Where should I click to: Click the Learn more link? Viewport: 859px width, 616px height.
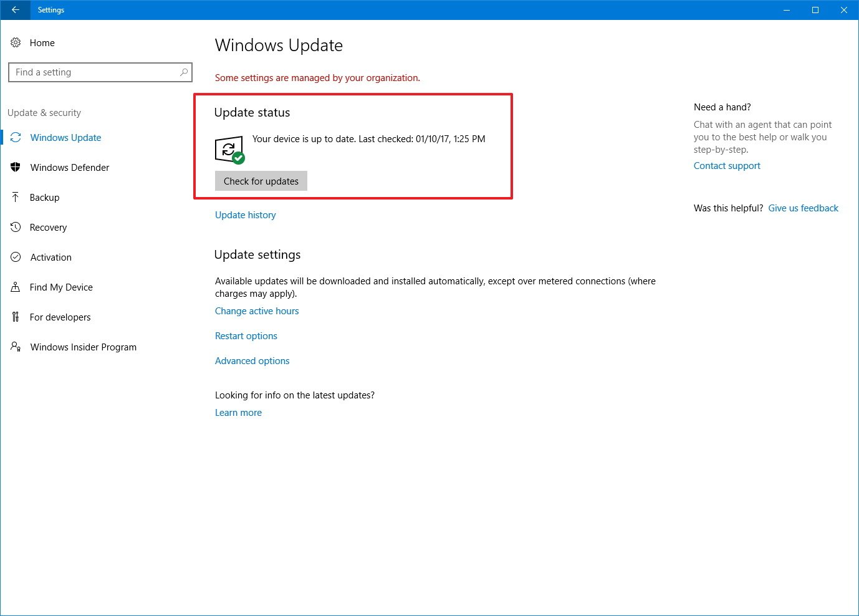[x=238, y=412]
